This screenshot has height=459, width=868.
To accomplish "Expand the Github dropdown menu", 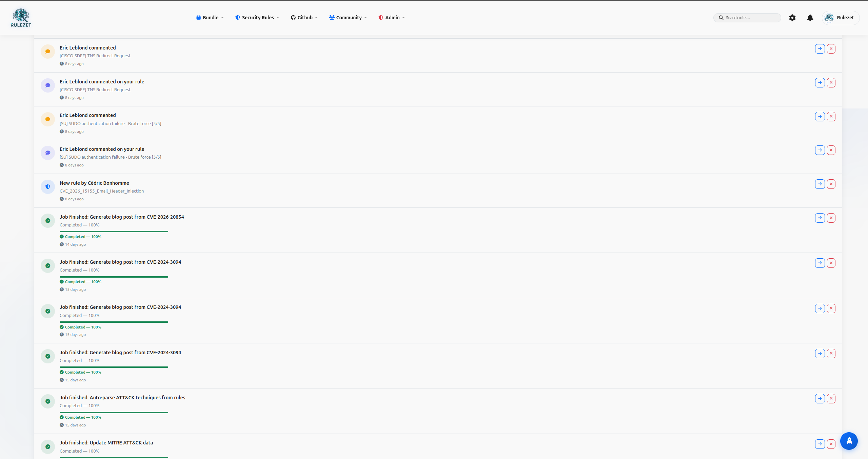I will (x=304, y=18).
